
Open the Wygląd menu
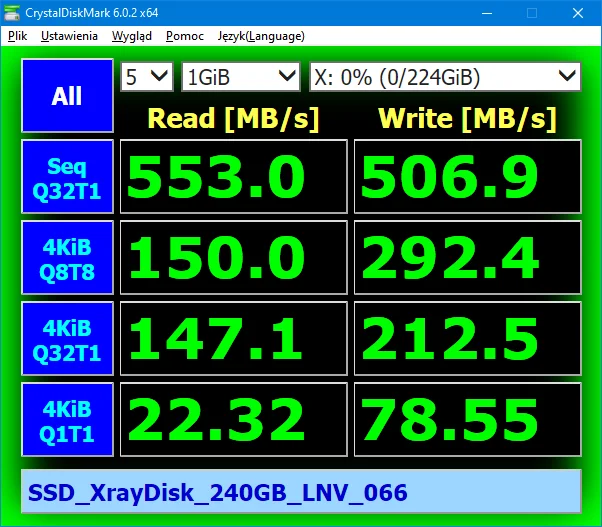[x=132, y=36]
